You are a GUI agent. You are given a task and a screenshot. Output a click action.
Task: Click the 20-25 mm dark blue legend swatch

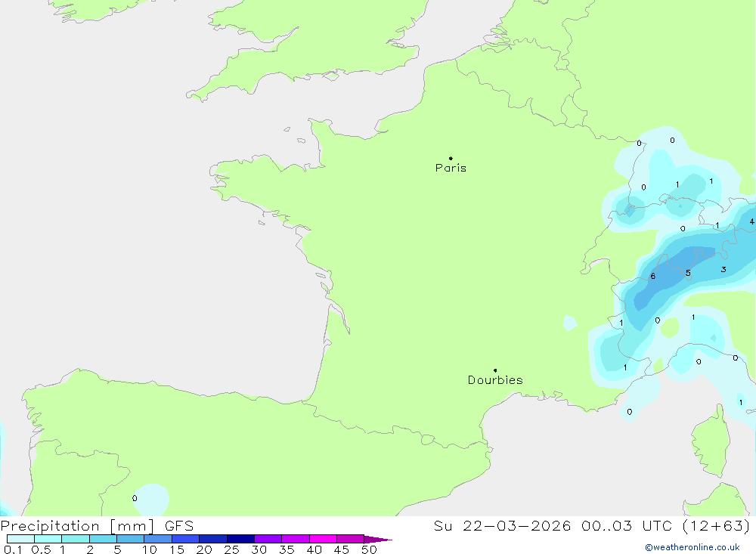click(212, 539)
